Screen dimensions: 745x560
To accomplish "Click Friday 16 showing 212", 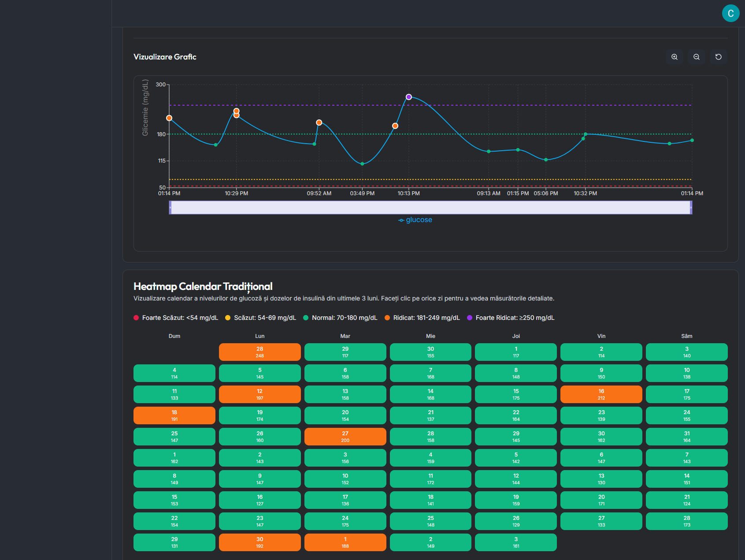I will pyautogui.click(x=601, y=394).
